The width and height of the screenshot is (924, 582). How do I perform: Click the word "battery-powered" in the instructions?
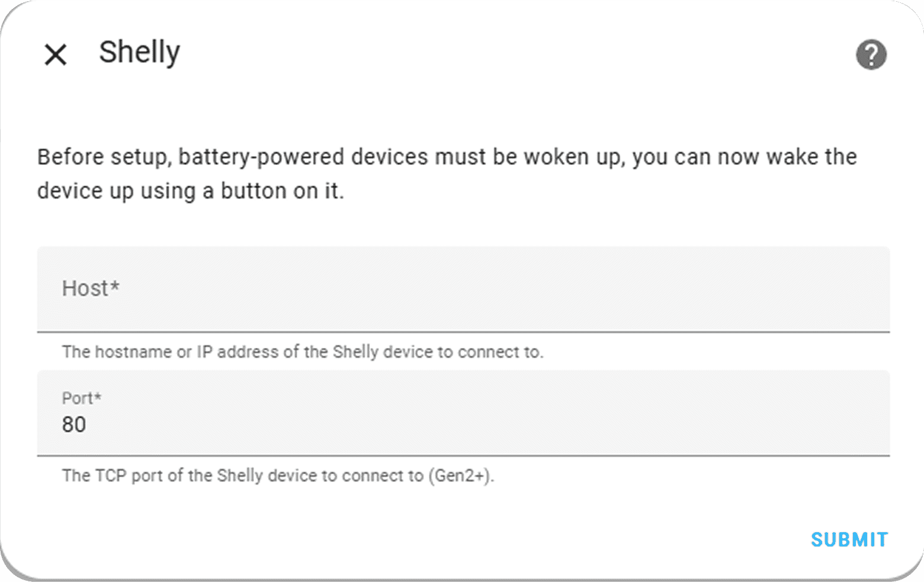point(261,157)
